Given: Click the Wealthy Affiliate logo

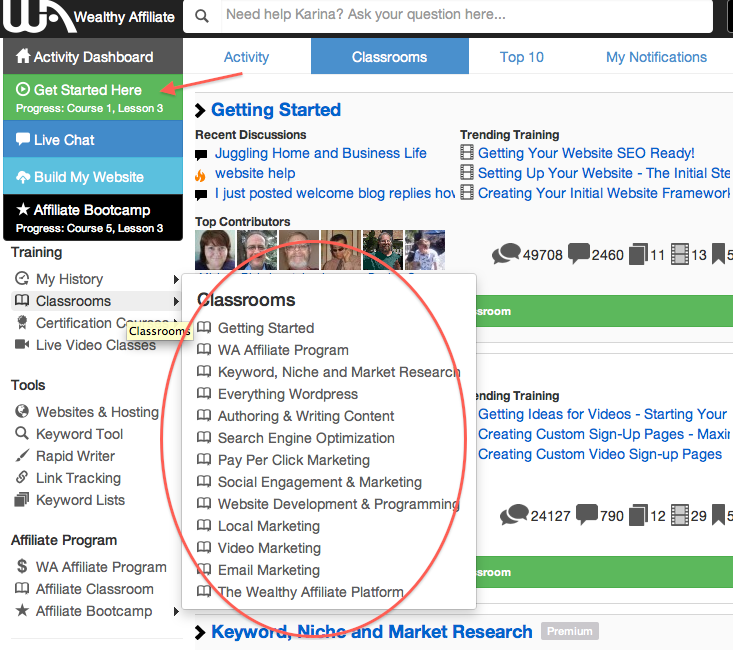Looking at the screenshot, I should pyautogui.click(x=89, y=17).
